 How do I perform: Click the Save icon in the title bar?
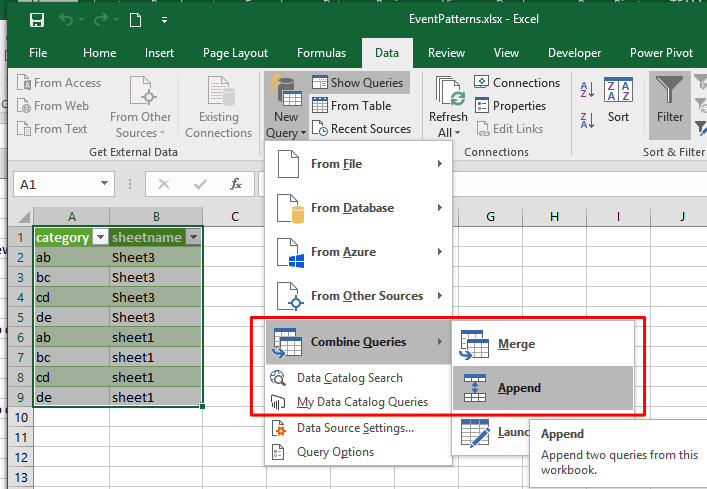[37, 20]
